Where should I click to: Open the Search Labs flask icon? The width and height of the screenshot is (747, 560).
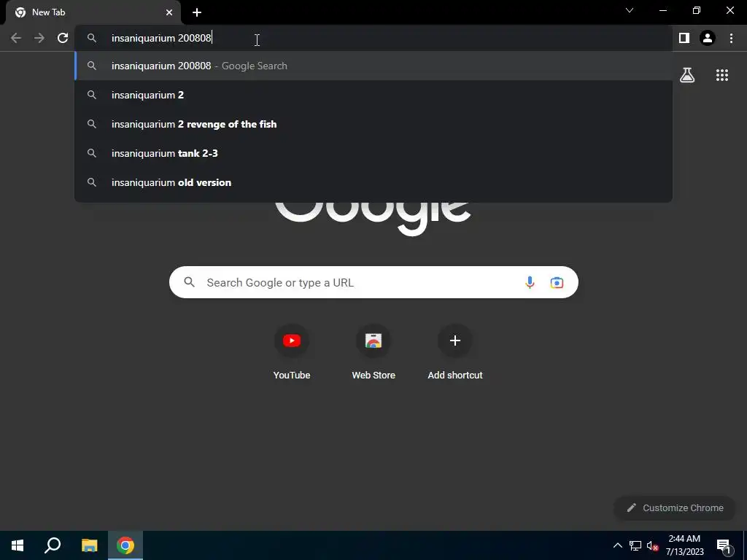pyautogui.click(x=687, y=75)
